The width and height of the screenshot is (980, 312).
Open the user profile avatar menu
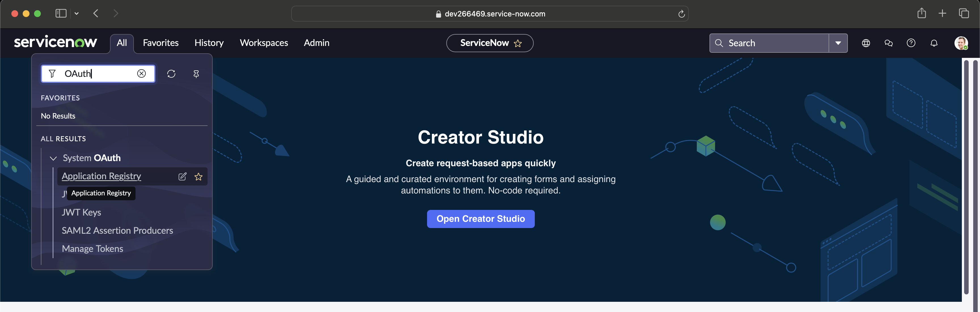point(961,43)
